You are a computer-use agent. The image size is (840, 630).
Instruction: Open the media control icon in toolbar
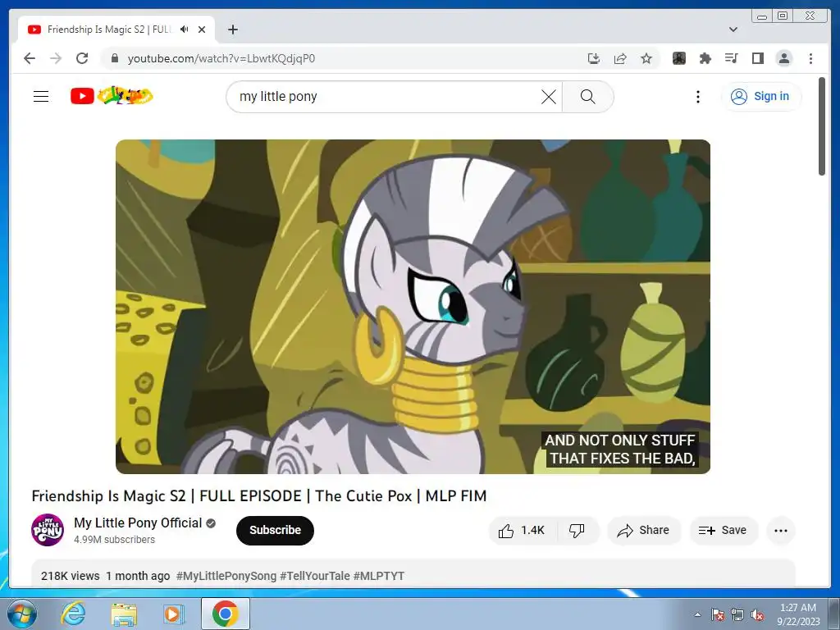[x=731, y=58]
